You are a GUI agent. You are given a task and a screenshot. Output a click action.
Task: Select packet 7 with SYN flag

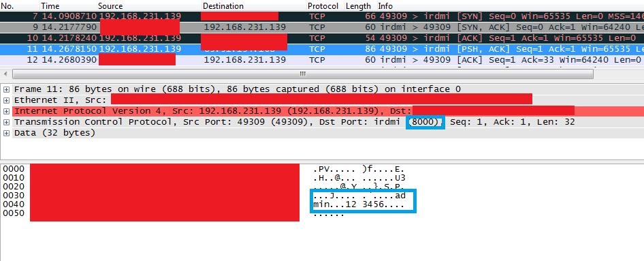click(322, 16)
